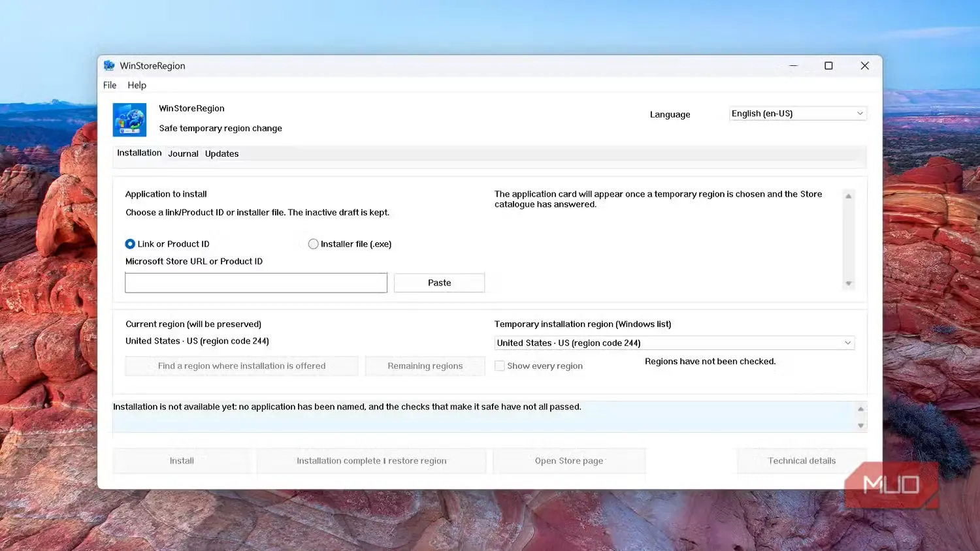980x551 pixels.
Task: Open the Language dropdown
Action: click(798, 114)
